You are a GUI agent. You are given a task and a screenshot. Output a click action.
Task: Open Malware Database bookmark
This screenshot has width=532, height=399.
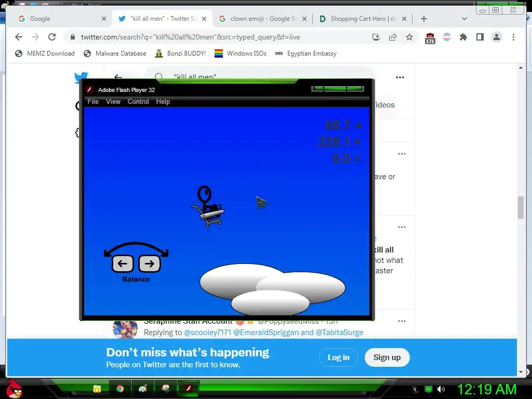pos(115,54)
